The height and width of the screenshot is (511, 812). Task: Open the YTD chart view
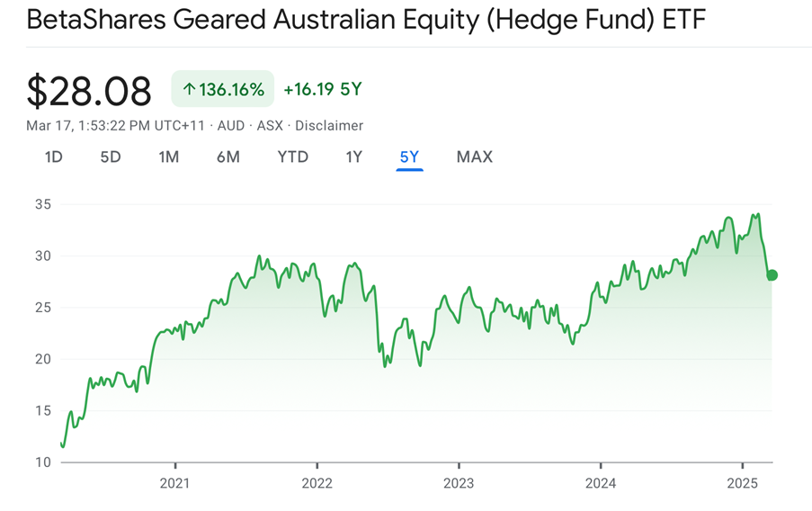pyautogui.click(x=293, y=157)
